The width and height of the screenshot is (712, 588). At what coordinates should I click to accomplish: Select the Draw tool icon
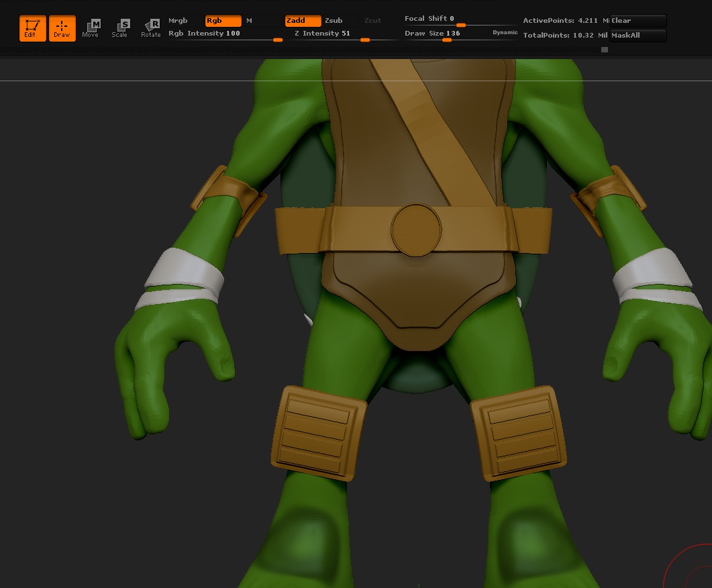coord(62,28)
